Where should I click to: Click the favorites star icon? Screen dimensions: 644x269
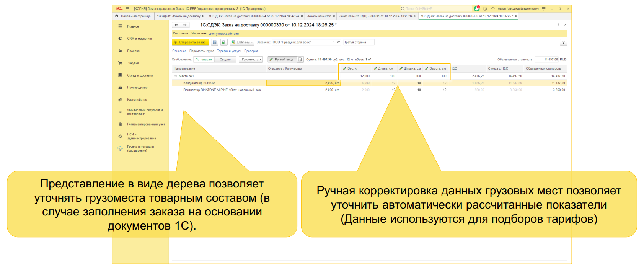pos(493,8)
